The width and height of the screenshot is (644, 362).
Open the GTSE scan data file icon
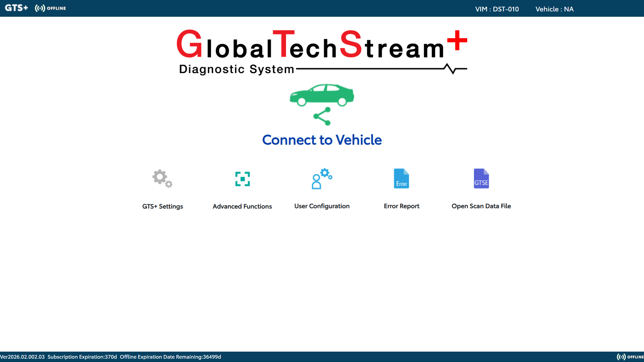(x=481, y=178)
